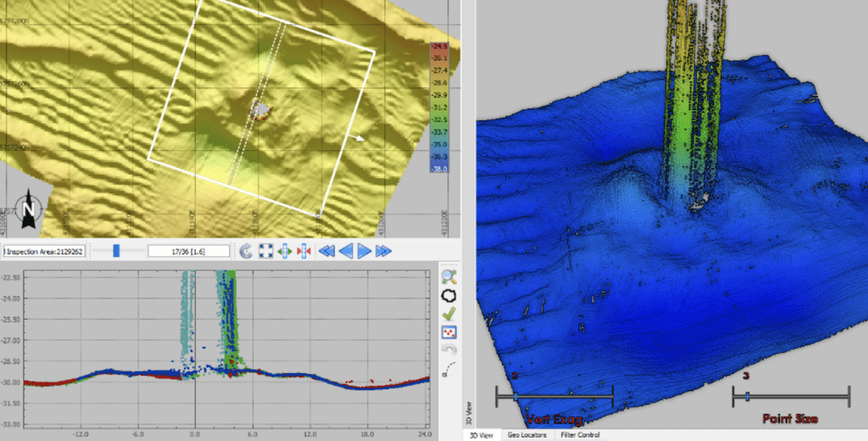This screenshot has height=441, width=868.
Task: Step back to previous inspection area
Action: tap(346, 251)
